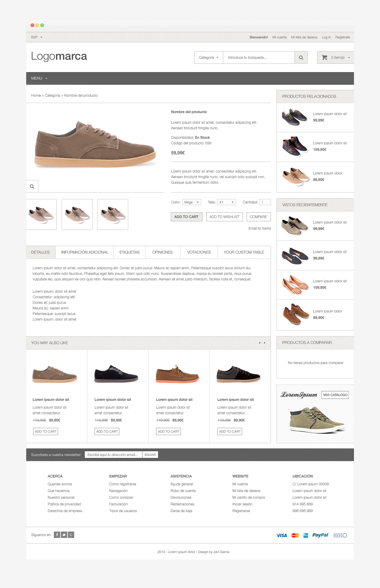Expand the Categoría search dropdown

coord(209,57)
